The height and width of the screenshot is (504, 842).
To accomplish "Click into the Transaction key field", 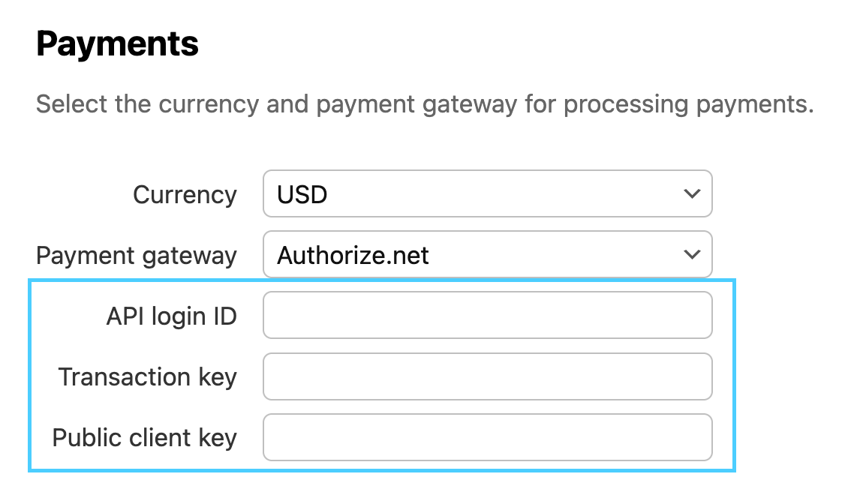I will click(486, 376).
